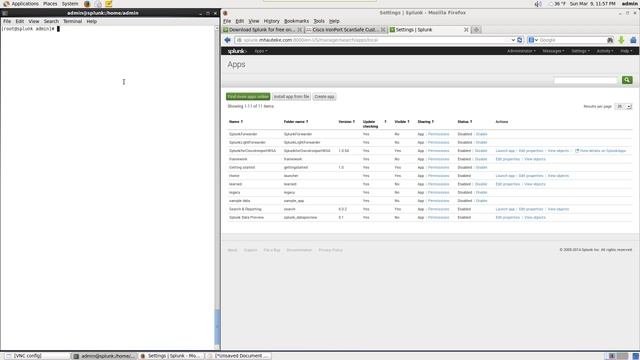
Task: Click the weather 36 °F indicator
Action: click(557, 4)
